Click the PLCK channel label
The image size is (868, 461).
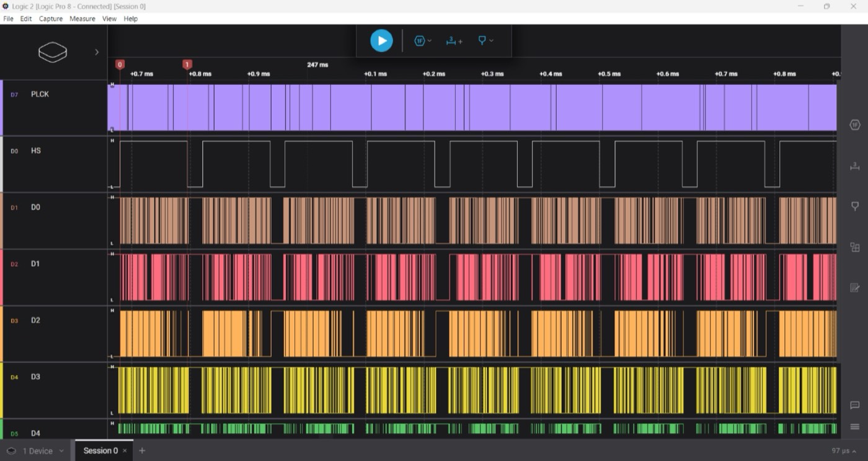coord(40,94)
